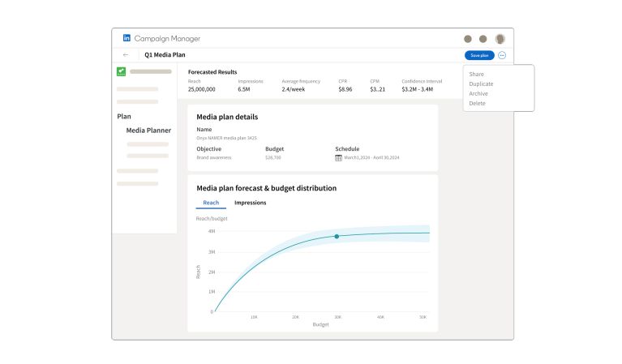622x364 pixels.
Task: Click the LinkedIn logo icon
Action: [x=127, y=38]
